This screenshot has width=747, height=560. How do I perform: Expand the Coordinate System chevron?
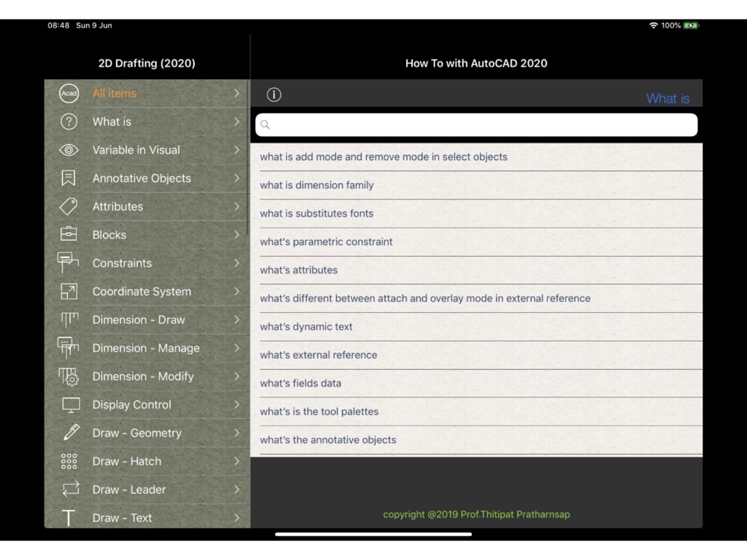(237, 291)
